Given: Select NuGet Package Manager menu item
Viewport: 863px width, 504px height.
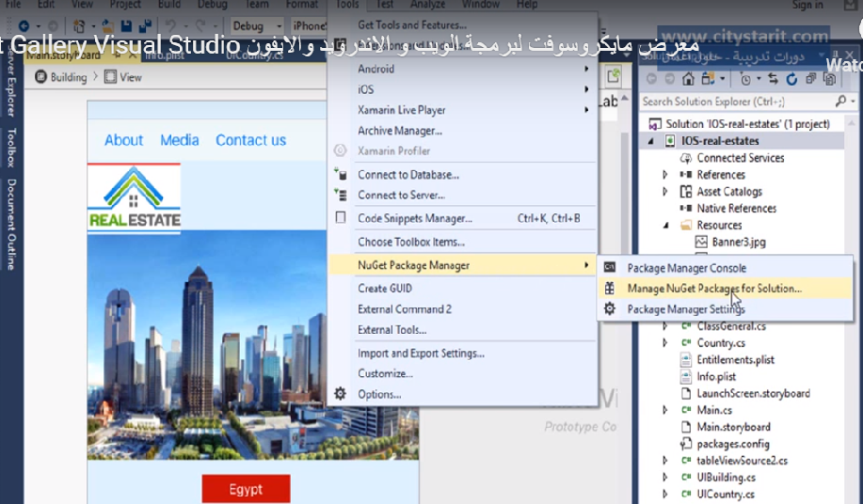Looking at the screenshot, I should pyautogui.click(x=461, y=265).
